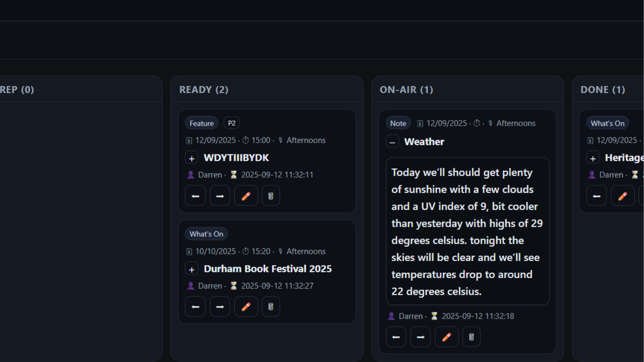The width and height of the screenshot is (644, 362).
Task: Open the What's On tag on the Done card
Action: pyautogui.click(x=607, y=123)
